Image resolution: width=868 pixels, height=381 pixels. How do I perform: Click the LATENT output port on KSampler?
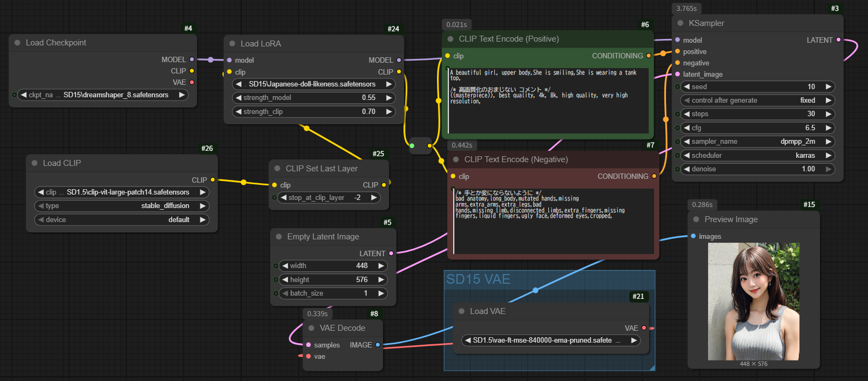point(838,40)
